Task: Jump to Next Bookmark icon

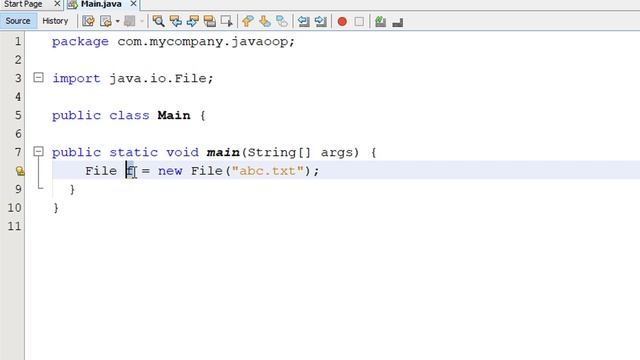Action: (x=265, y=21)
